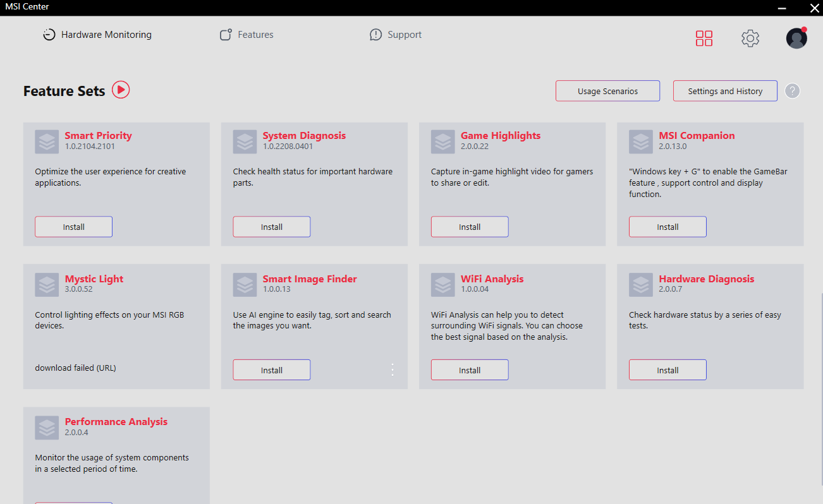The width and height of the screenshot is (823, 504).
Task: Click the Mystic Light title
Action: [x=94, y=279]
